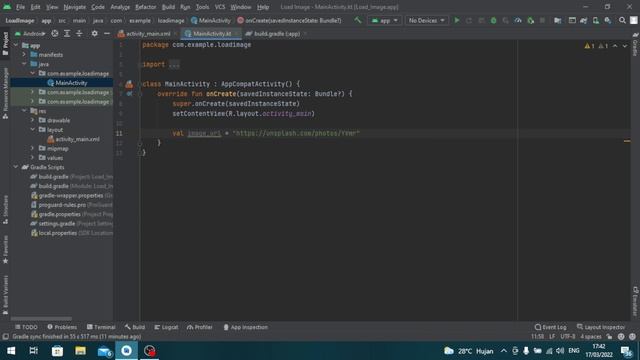640x360 pixels.
Task: Click the Expand All icon in Project panel
Action: click(67, 33)
